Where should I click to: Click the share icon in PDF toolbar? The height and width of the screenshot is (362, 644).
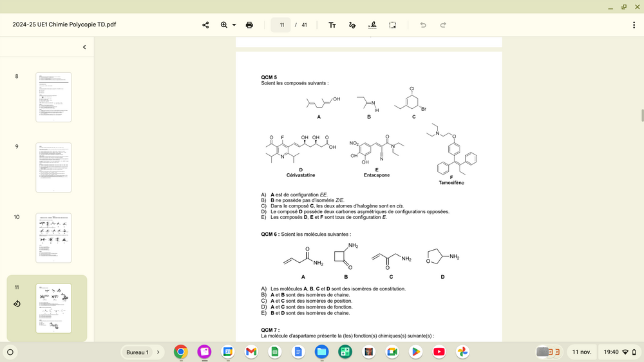pos(205,25)
